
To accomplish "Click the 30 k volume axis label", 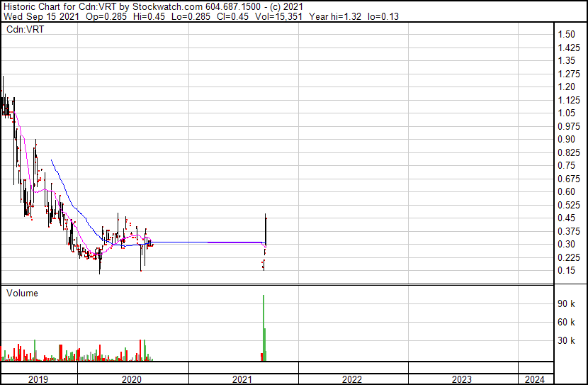I will (566, 341).
